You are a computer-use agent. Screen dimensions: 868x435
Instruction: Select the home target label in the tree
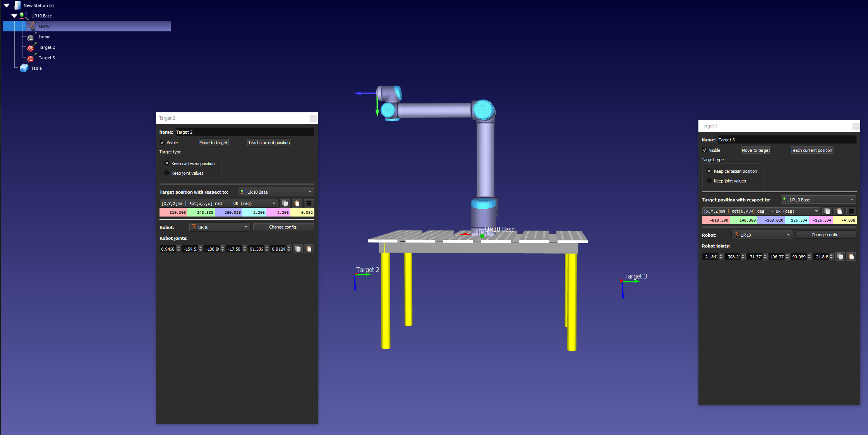coord(45,37)
